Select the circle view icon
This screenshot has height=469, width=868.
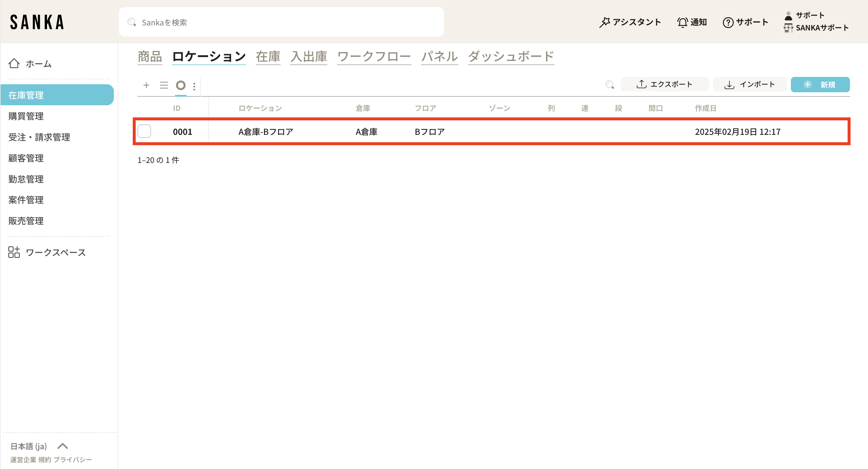[181, 85]
